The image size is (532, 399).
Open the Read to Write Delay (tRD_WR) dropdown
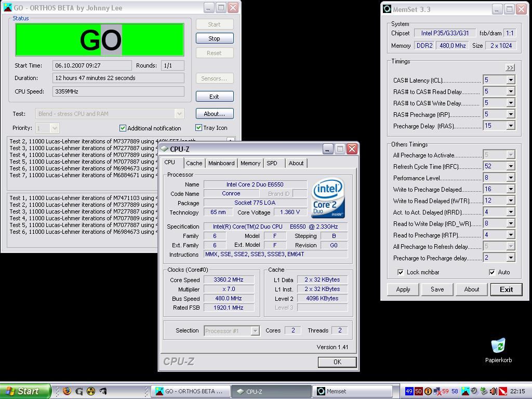[511, 223]
